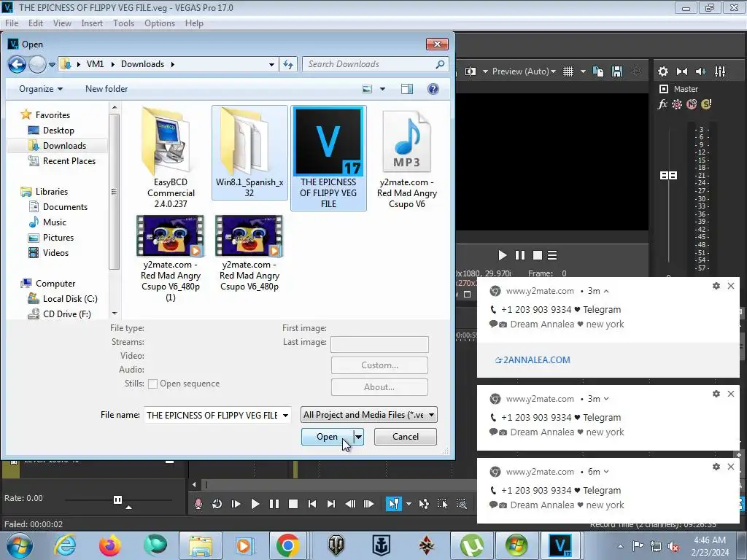Open uTorrent from the taskbar
The height and width of the screenshot is (560, 747).
[x=471, y=545]
